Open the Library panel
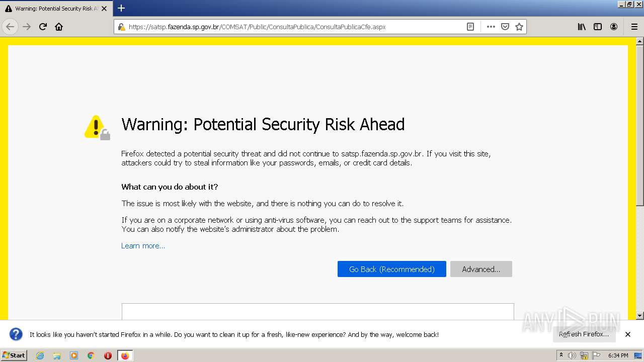 point(582,27)
